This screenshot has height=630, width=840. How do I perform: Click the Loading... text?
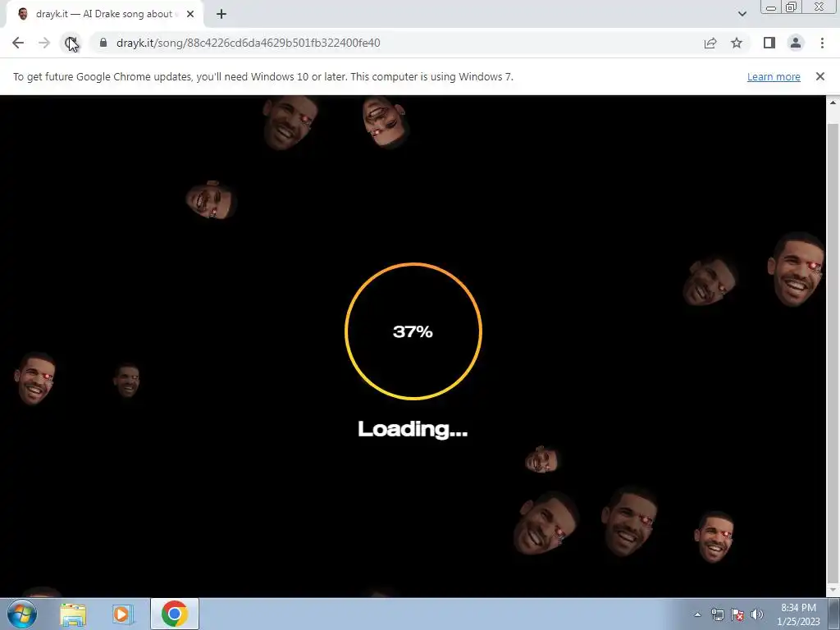tap(413, 429)
